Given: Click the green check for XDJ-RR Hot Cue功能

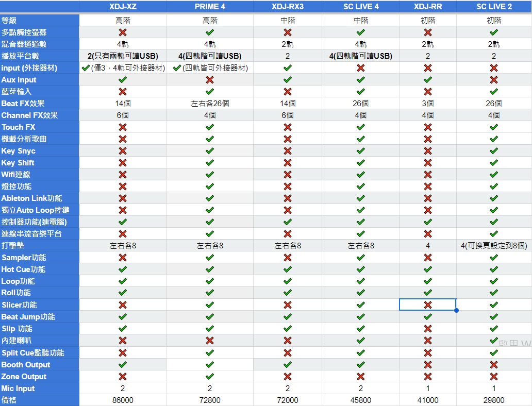Looking at the screenshot, I should coord(427,269).
